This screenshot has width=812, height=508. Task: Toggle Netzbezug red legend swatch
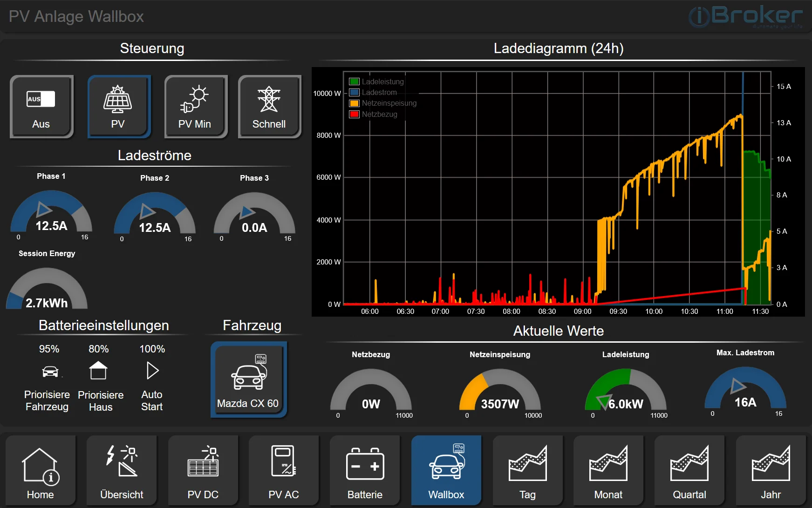(x=354, y=114)
